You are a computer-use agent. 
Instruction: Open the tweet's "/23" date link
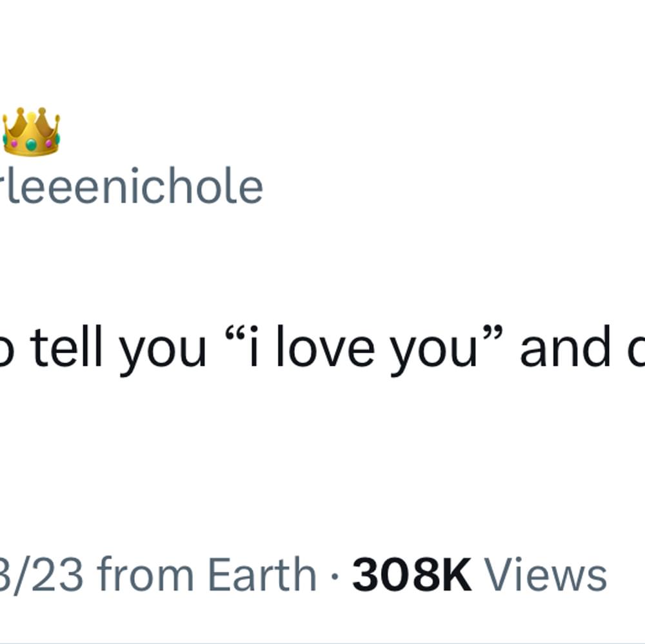coord(39,575)
